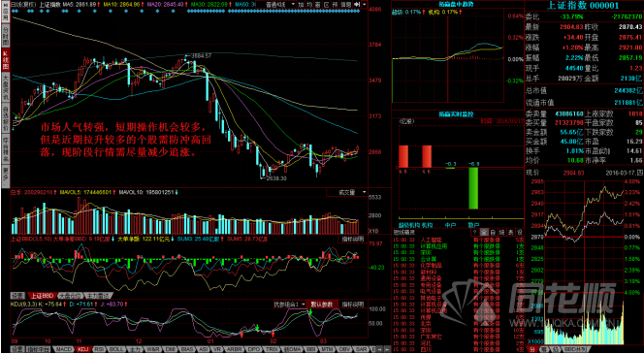Click the 指标说明 button in KDJ panel
The height and width of the screenshot is (354, 644).
click(x=353, y=305)
